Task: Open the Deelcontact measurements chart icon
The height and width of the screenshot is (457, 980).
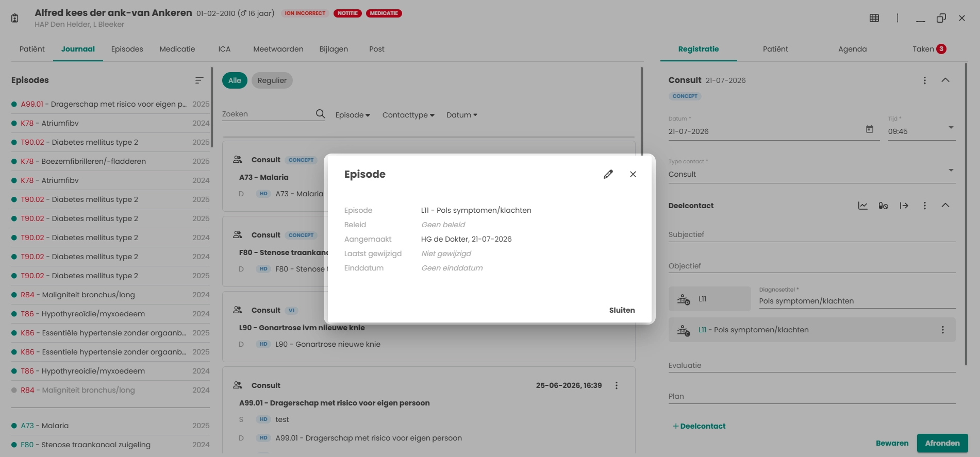Action: pyautogui.click(x=862, y=206)
